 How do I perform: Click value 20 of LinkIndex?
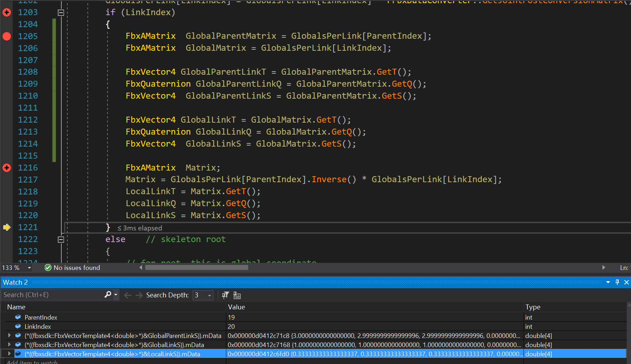tap(231, 327)
